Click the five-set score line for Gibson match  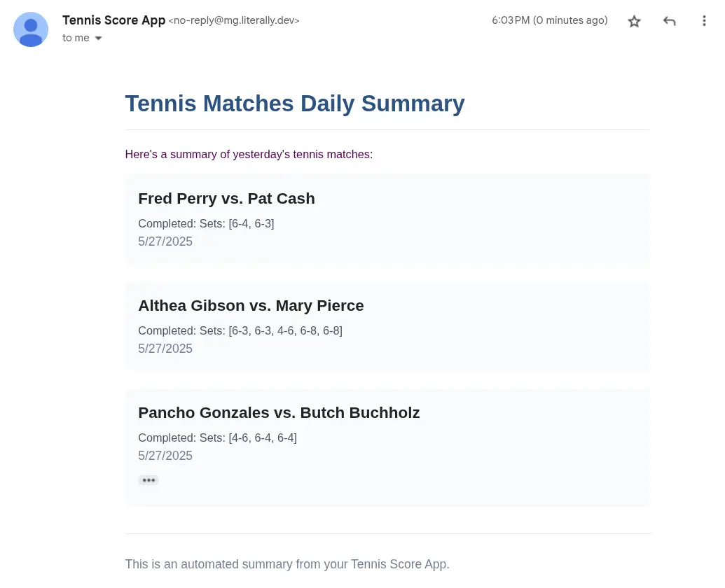[240, 331]
